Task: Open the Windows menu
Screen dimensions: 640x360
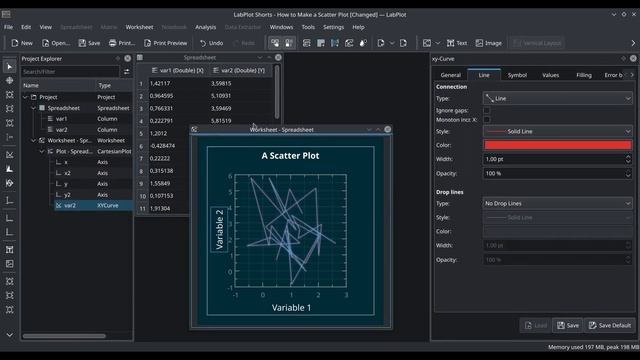Action: click(281, 27)
